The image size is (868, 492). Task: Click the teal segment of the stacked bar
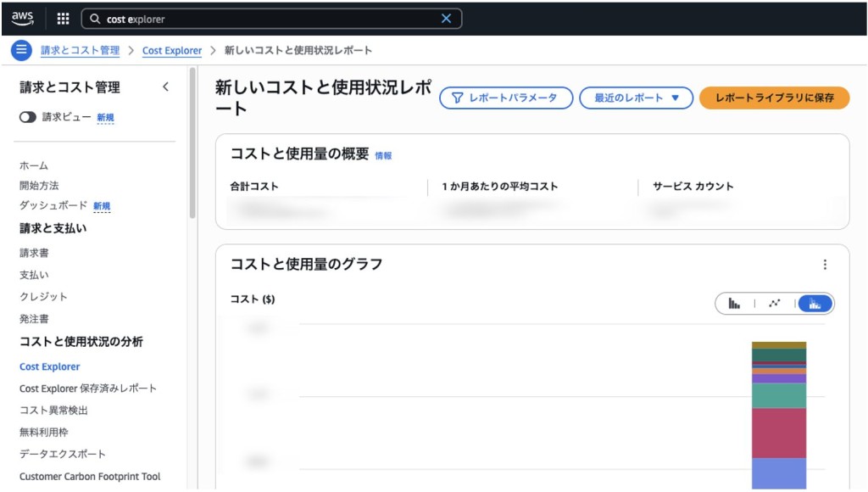[778, 395]
